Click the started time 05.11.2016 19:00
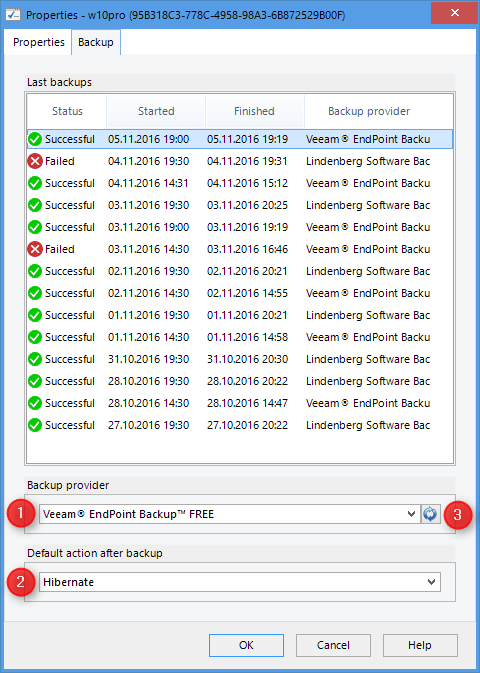The height and width of the screenshot is (673, 480). coord(149,139)
